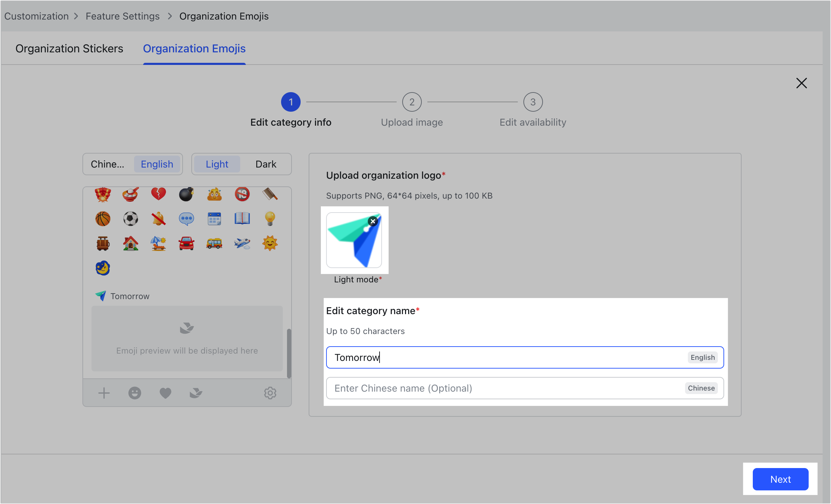Remove the uploaded logo image
831x504 pixels.
click(x=373, y=221)
